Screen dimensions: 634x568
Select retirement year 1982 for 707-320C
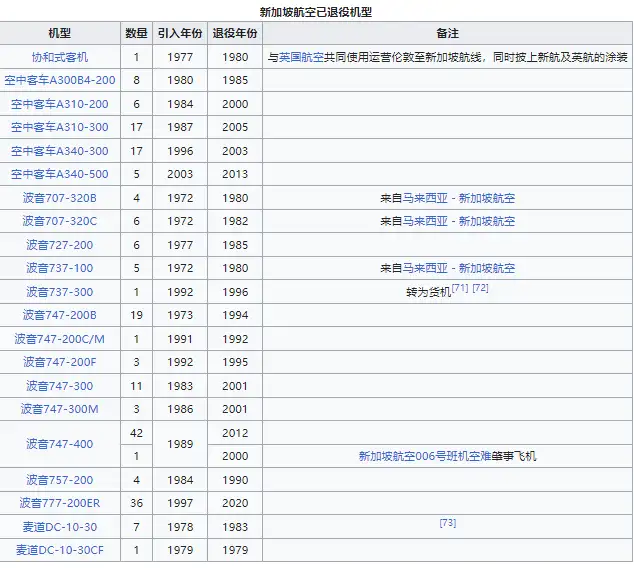pyautogui.click(x=235, y=221)
